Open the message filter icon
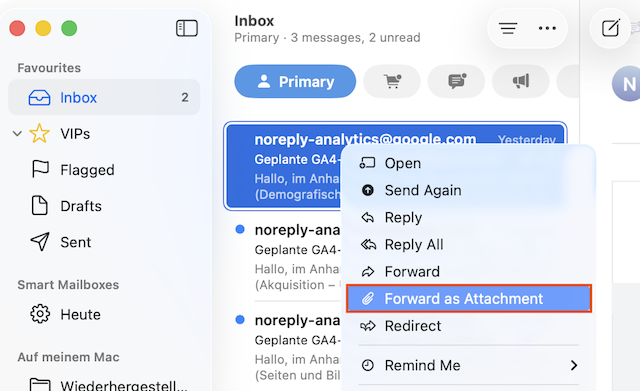 (x=508, y=28)
